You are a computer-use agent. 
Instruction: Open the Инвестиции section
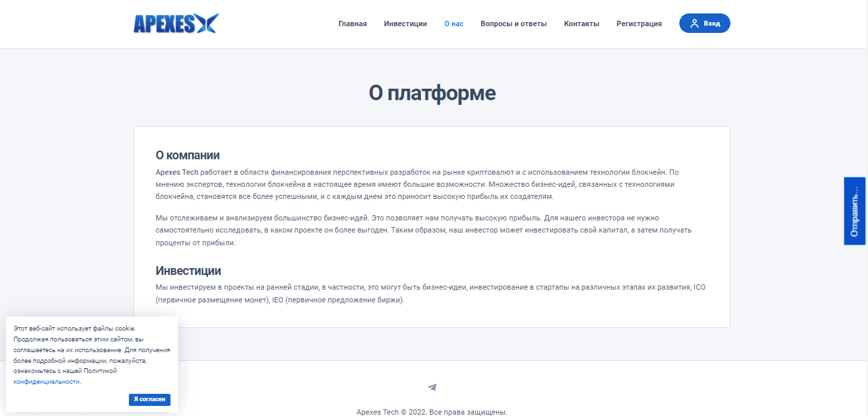click(x=405, y=23)
